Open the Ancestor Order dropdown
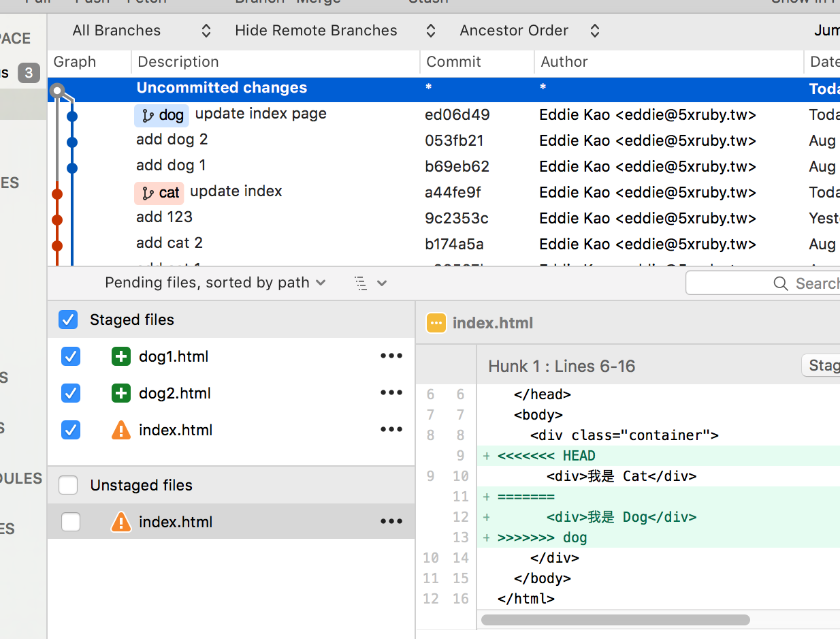The height and width of the screenshot is (639, 840). coord(530,31)
